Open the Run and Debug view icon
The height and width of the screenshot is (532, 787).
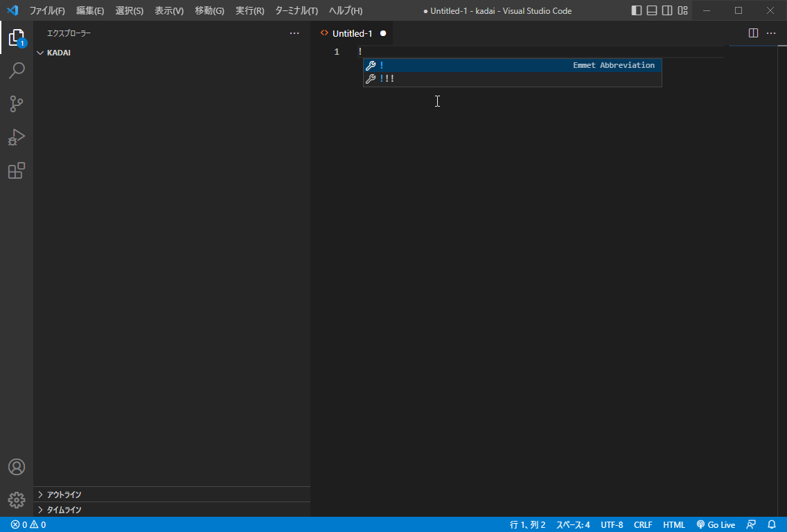[17, 137]
